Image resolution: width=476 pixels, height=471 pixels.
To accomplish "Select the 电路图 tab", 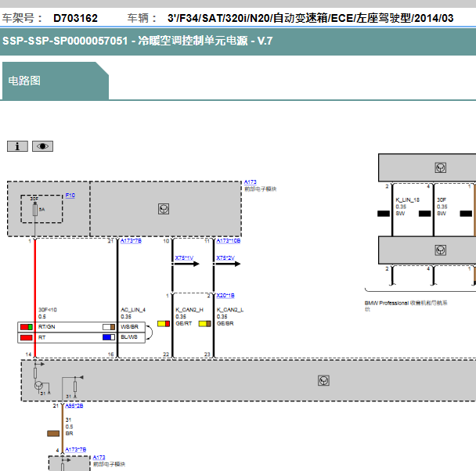I will pyautogui.click(x=56, y=81).
